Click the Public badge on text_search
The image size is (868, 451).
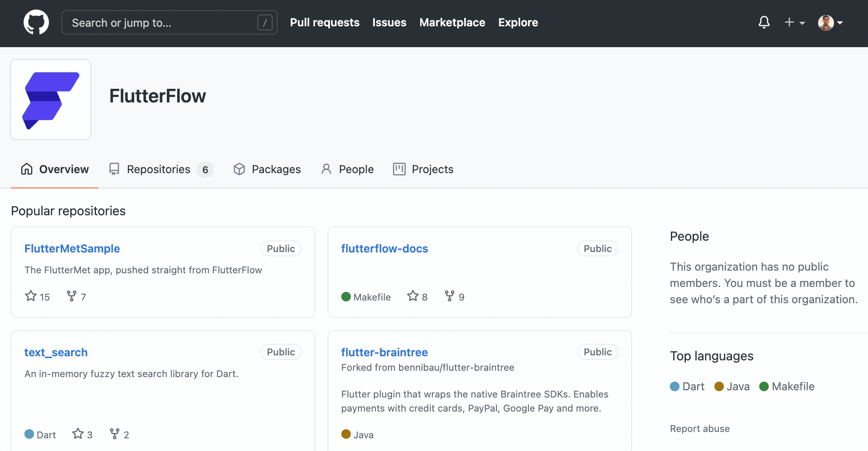click(x=281, y=352)
